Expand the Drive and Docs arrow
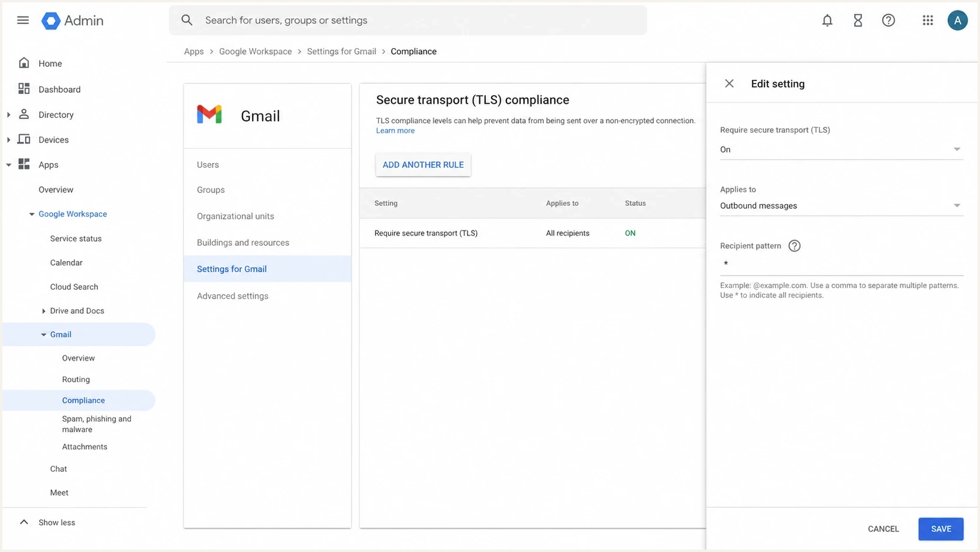This screenshot has width=980, height=552. pos(43,311)
